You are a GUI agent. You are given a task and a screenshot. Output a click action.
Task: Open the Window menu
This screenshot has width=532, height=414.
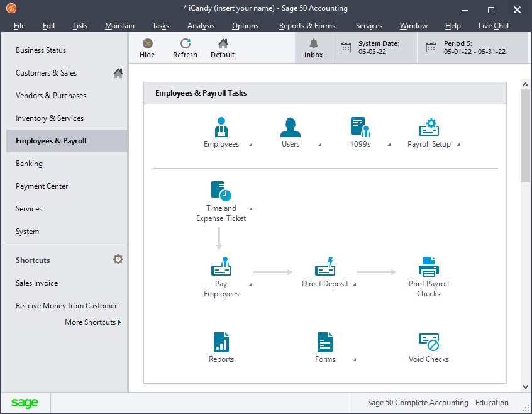coord(414,26)
